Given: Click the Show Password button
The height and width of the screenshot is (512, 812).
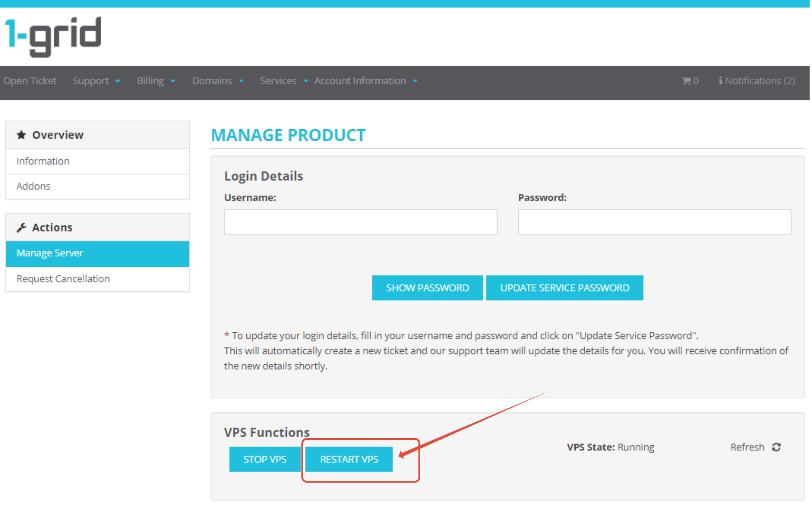Looking at the screenshot, I should coord(427,288).
